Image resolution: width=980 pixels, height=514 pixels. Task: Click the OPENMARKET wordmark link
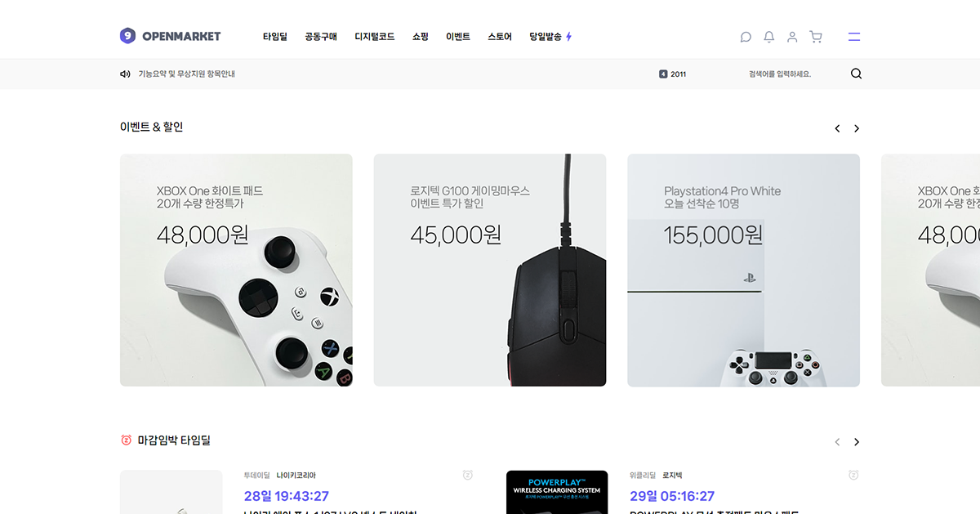[x=181, y=37]
